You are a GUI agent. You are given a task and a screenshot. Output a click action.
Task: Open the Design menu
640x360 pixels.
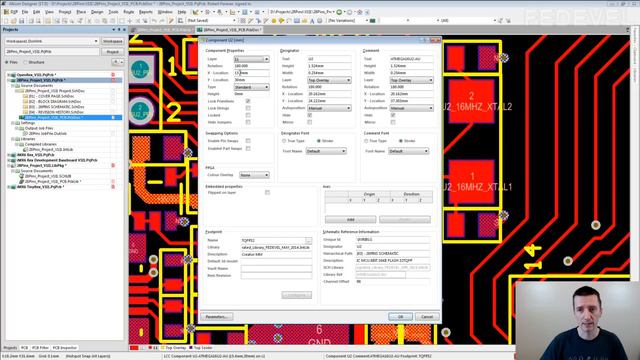pos(97,12)
